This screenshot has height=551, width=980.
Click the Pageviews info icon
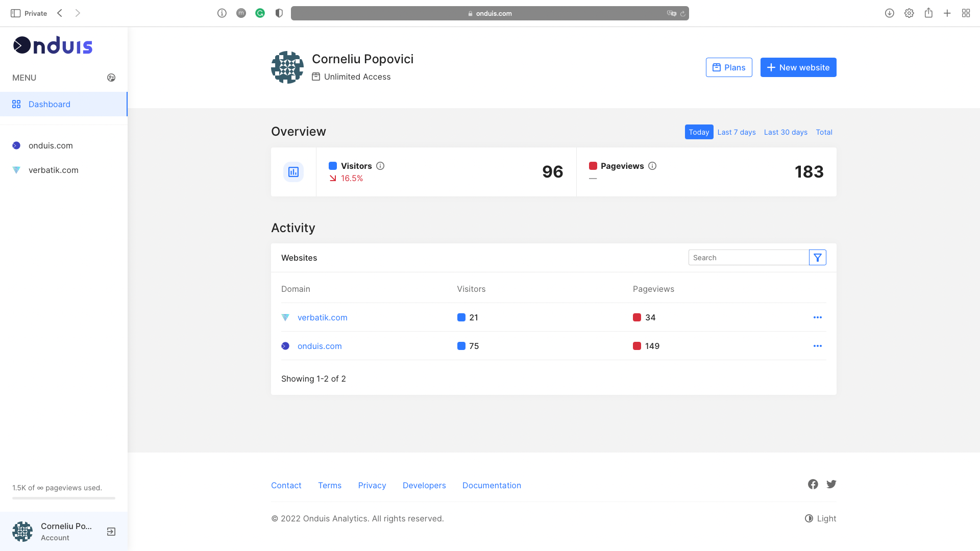[x=652, y=166]
